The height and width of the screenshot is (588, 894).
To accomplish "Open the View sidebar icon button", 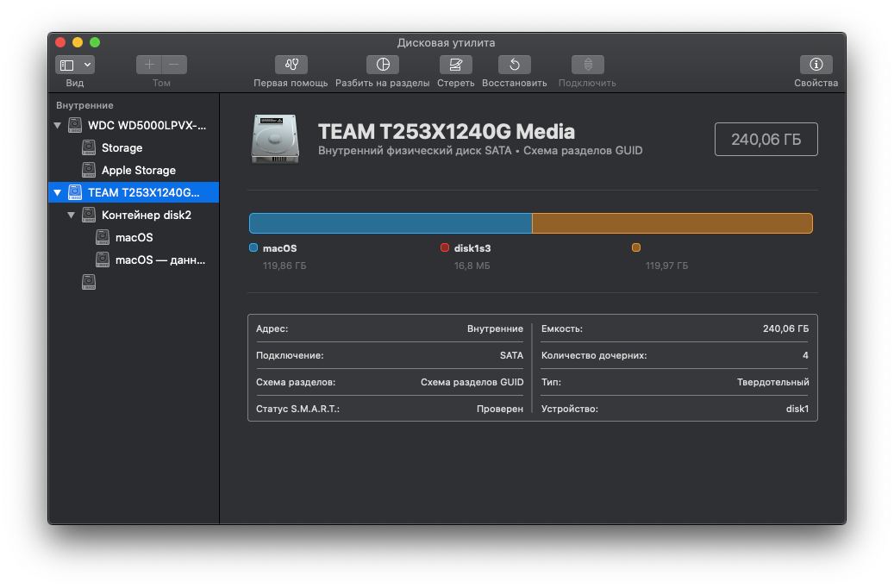I will pyautogui.click(x=67, y=65).
